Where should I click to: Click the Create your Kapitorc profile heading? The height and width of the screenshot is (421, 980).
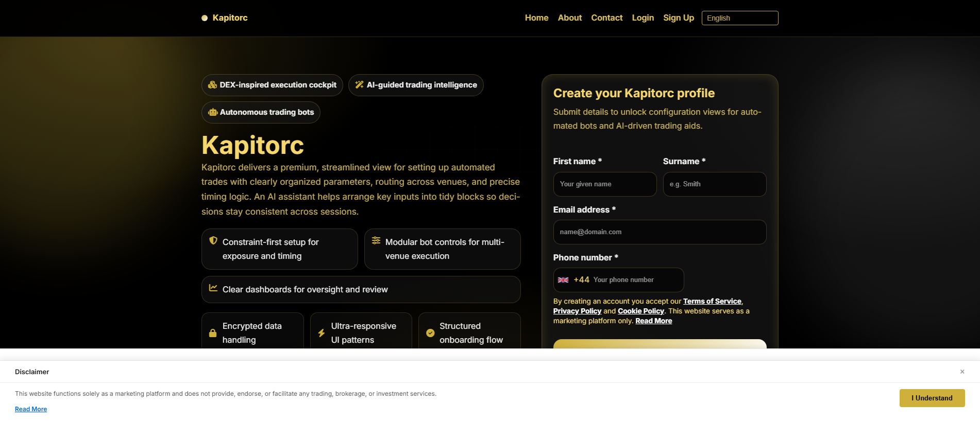tap(634, 93)
